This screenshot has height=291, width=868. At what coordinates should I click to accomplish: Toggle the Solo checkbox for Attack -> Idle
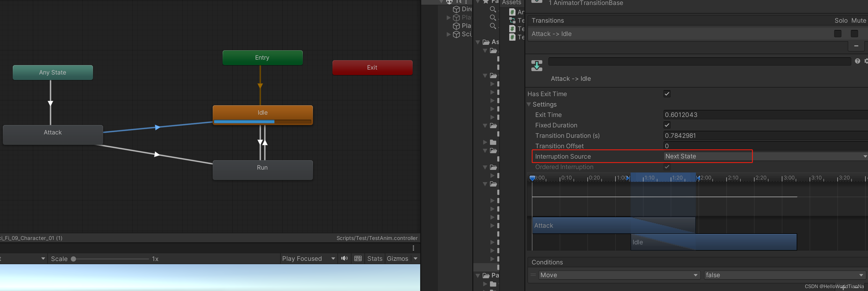tap(838, 34)
